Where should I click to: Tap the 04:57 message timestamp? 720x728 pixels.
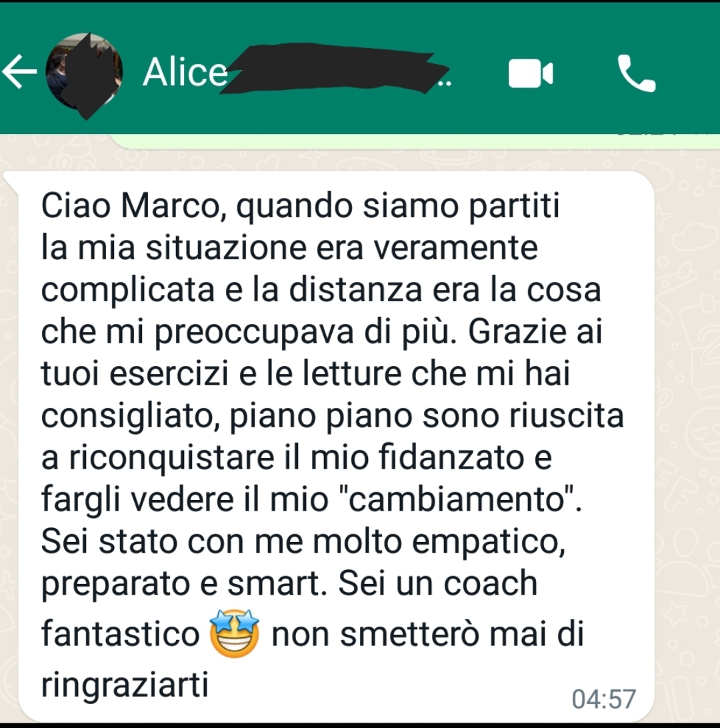click(603, 699)
